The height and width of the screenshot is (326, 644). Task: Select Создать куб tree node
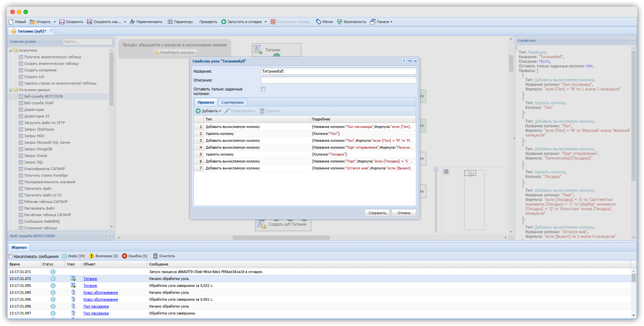point(34,77)
